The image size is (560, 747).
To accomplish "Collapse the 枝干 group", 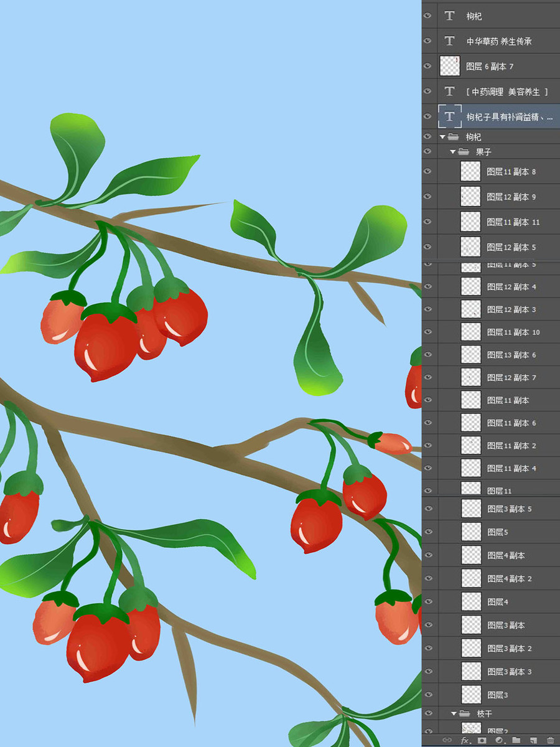I will [454, 713].
